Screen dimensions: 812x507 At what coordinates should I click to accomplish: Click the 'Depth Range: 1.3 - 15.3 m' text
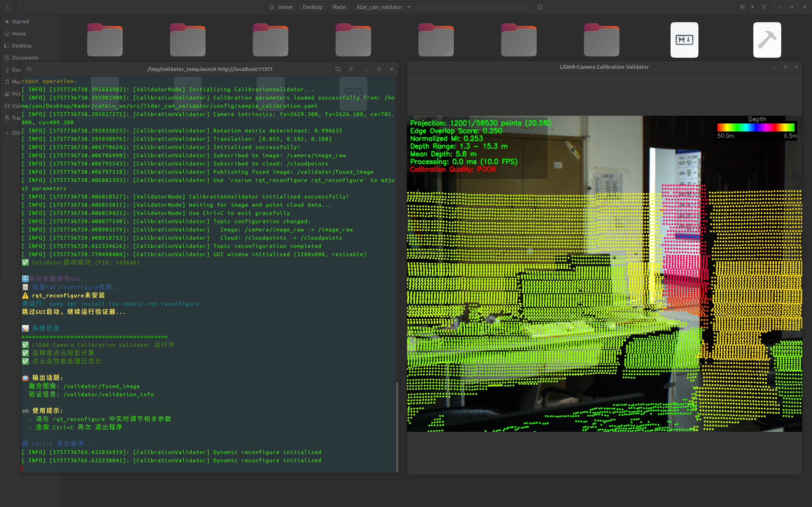459,146
